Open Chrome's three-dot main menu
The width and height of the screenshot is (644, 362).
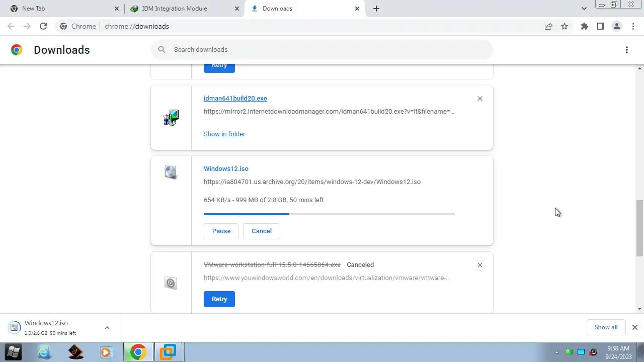(x=633, y=26)
